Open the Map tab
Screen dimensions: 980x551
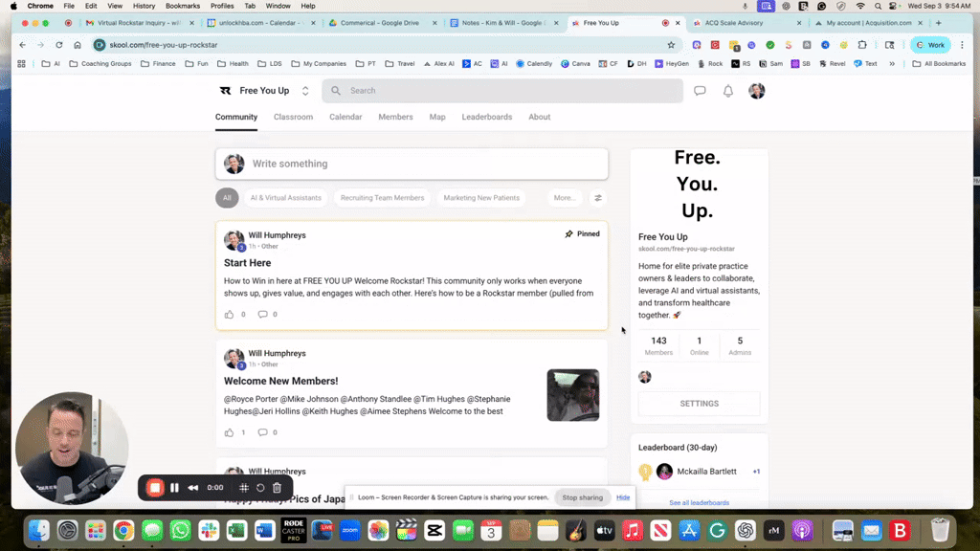tap(437, 117)
